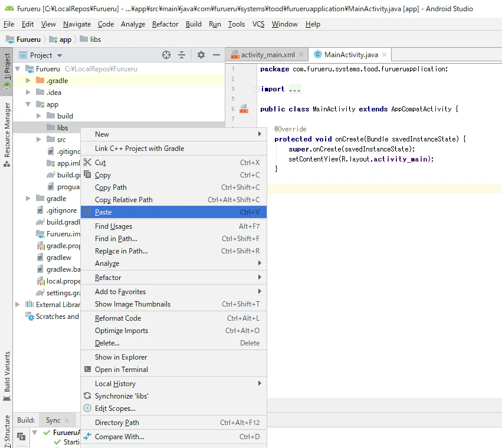This screenshot has width=502, height=448.
Task: Click the Synchronize 'libs' refresh icon
Action: pyautogui.click(x=87, y=396)
